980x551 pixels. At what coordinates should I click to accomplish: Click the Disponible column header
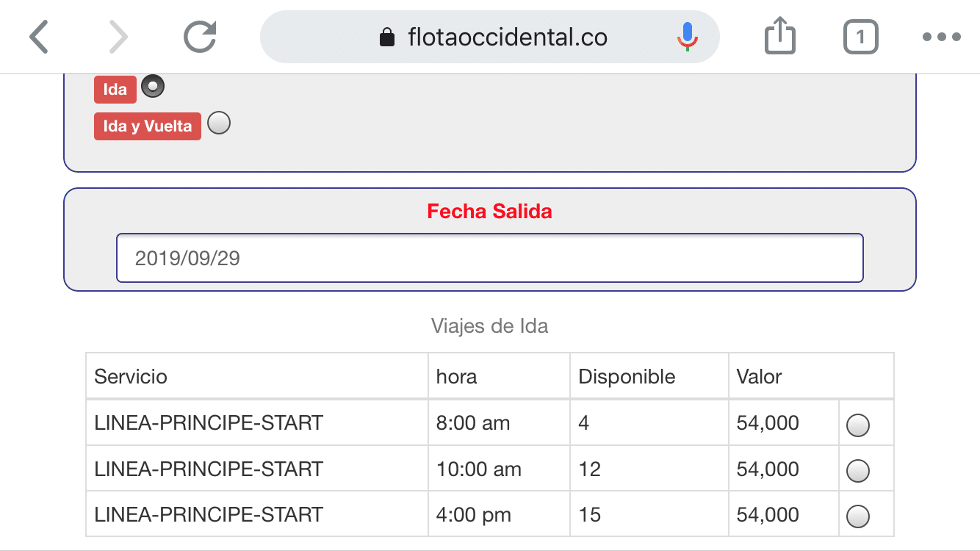pos(627,377)
